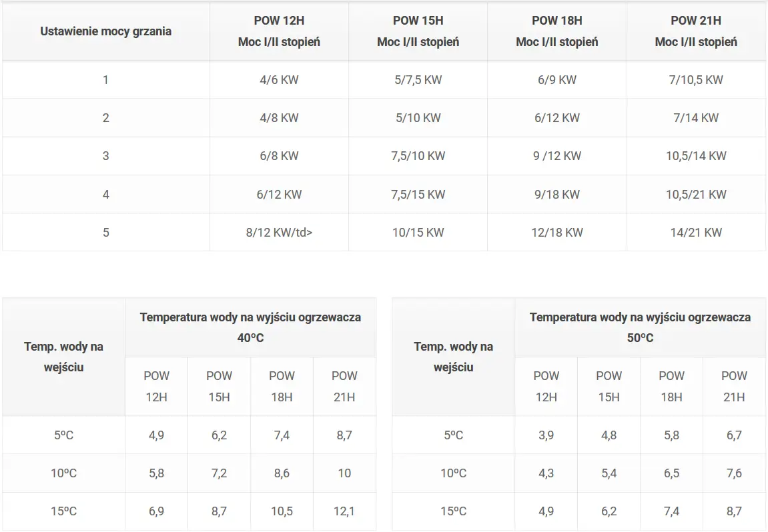Viewport: 768px width, 532px height.
Task: Click the 9/18 KW cell
Action: [557, 194]
